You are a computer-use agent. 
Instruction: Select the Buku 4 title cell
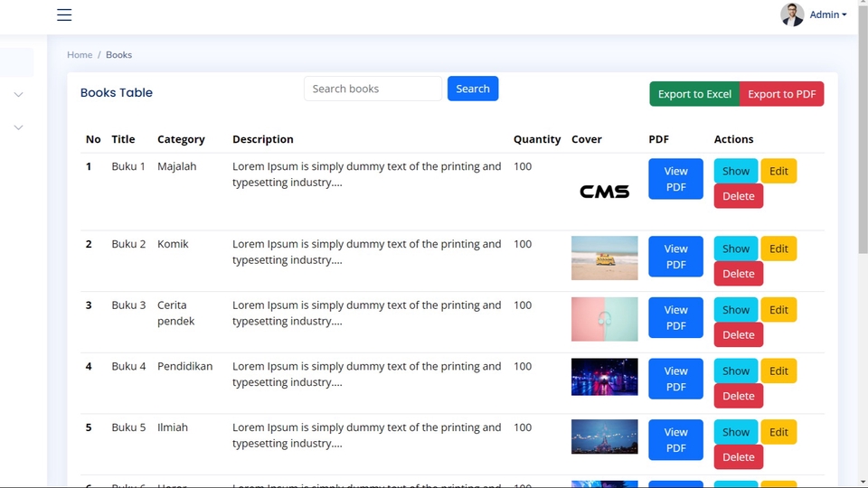click(x=128, y=366)
